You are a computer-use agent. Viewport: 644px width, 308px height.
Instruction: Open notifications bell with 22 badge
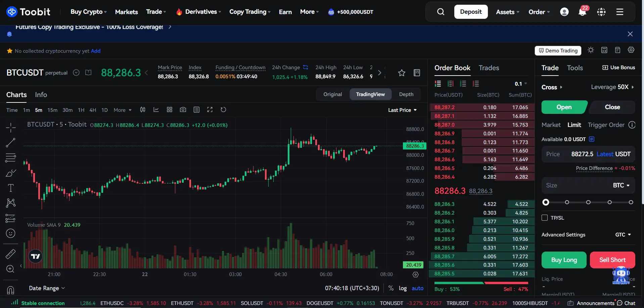[x=582, y=12]
